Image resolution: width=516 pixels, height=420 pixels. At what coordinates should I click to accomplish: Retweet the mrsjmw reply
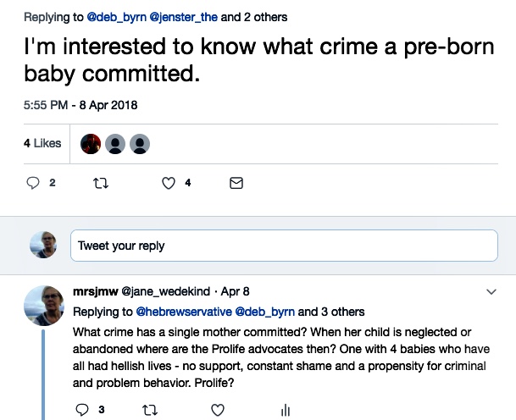coord(150,410)
